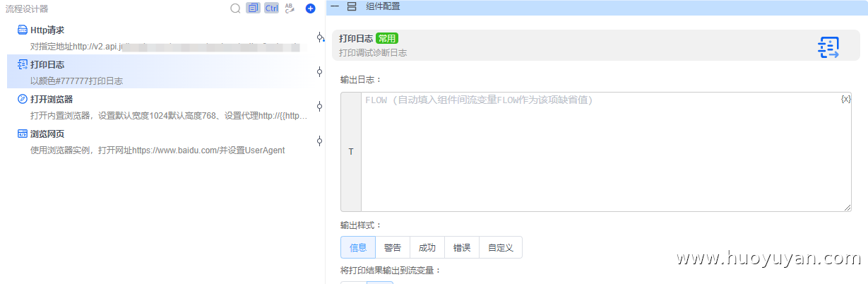868x284 pixels.
Task: Click the T text-type marker of log input
Action: click(x=351, y=151)
